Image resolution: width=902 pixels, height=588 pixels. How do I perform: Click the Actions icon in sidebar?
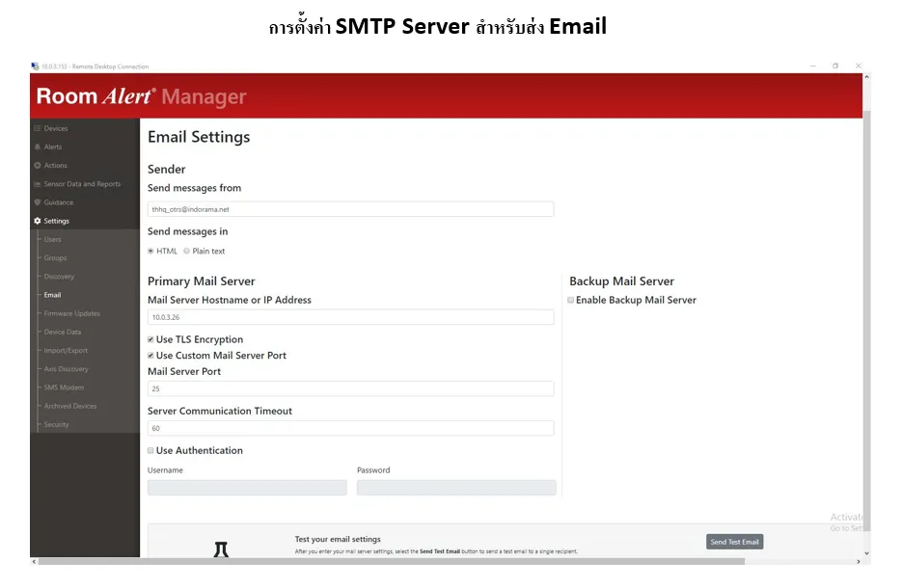tap(38, 166)
